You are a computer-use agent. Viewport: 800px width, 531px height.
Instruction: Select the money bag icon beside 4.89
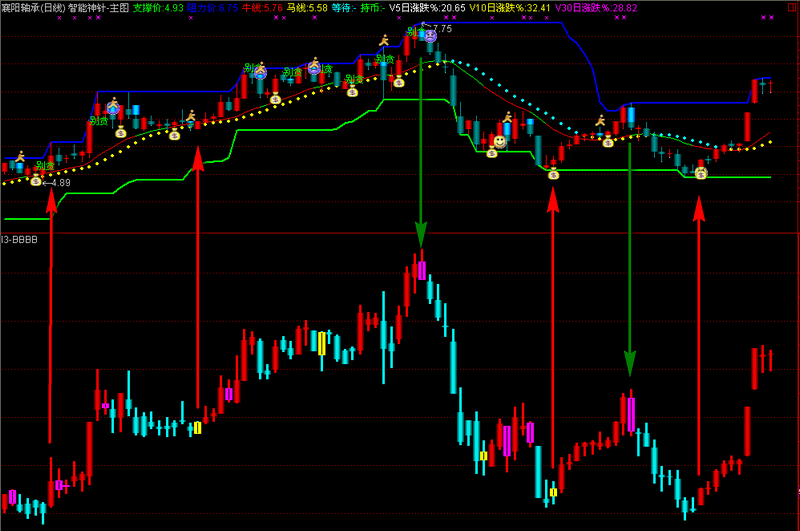click(36, 180)
